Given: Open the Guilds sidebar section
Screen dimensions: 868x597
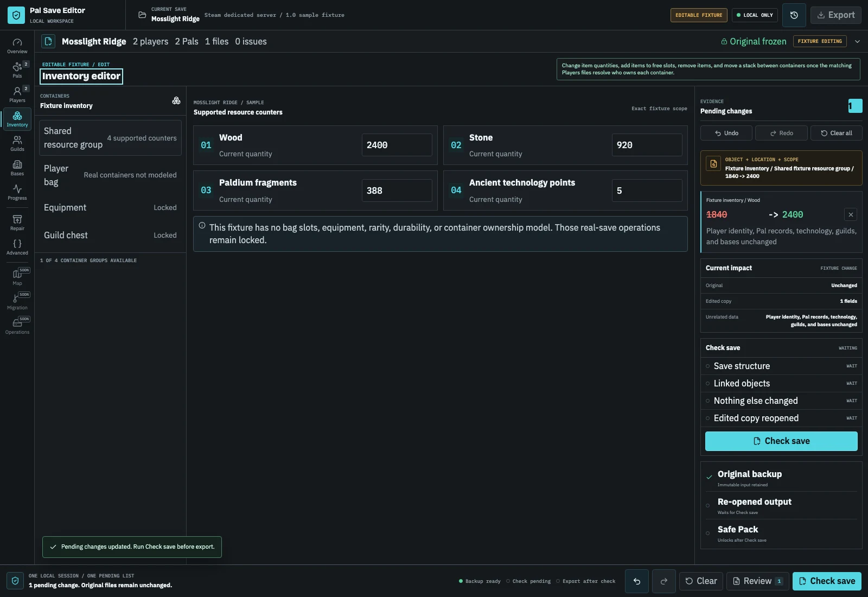Looking at the screenshot, I should coord(17,144).
